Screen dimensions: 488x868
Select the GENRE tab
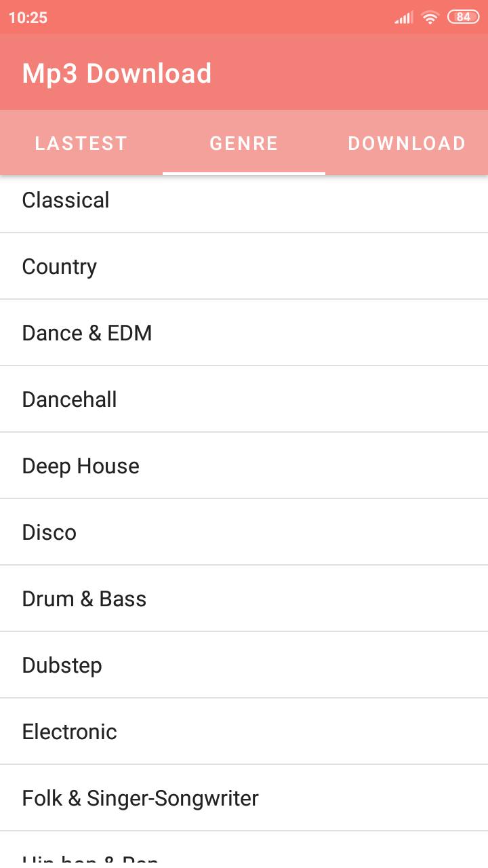tap(244, 143)
